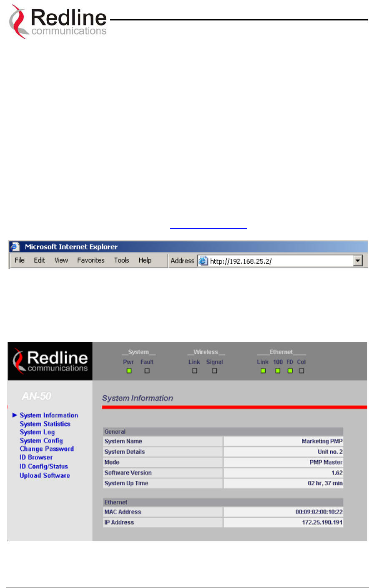The width and height of the screenshot is (369, 588).
Task: Click the System group label above Pwr
Action: 138,352
